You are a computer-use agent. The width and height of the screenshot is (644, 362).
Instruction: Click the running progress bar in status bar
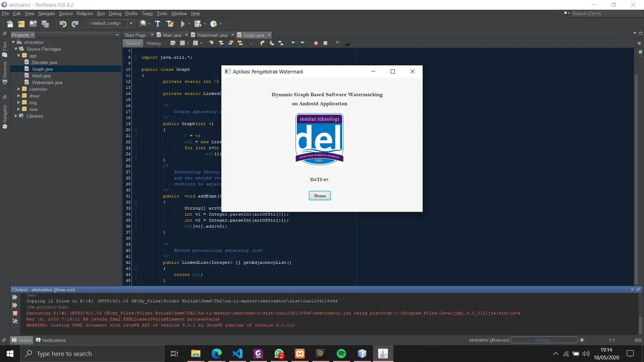click(x=543, y=340)
